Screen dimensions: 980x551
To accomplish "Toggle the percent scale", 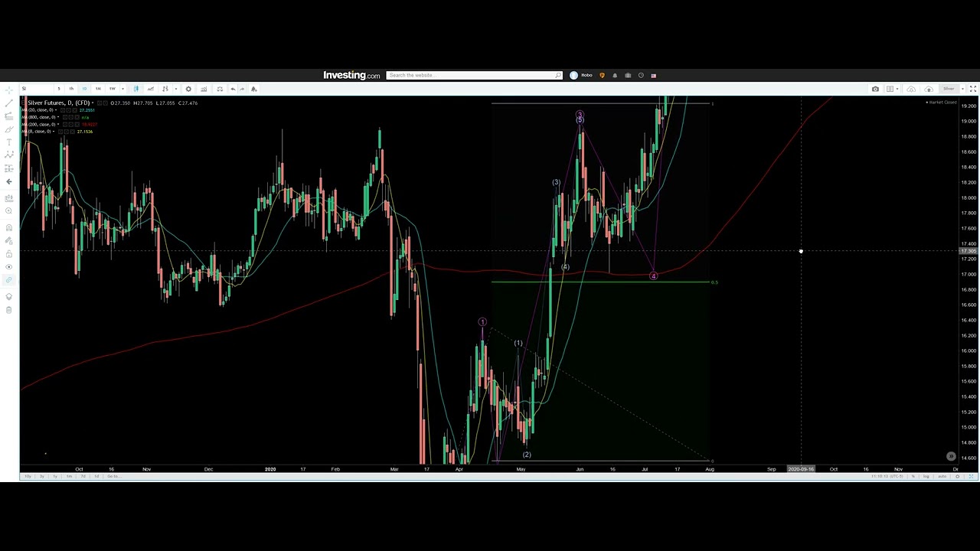I will [x=913, y=476].
